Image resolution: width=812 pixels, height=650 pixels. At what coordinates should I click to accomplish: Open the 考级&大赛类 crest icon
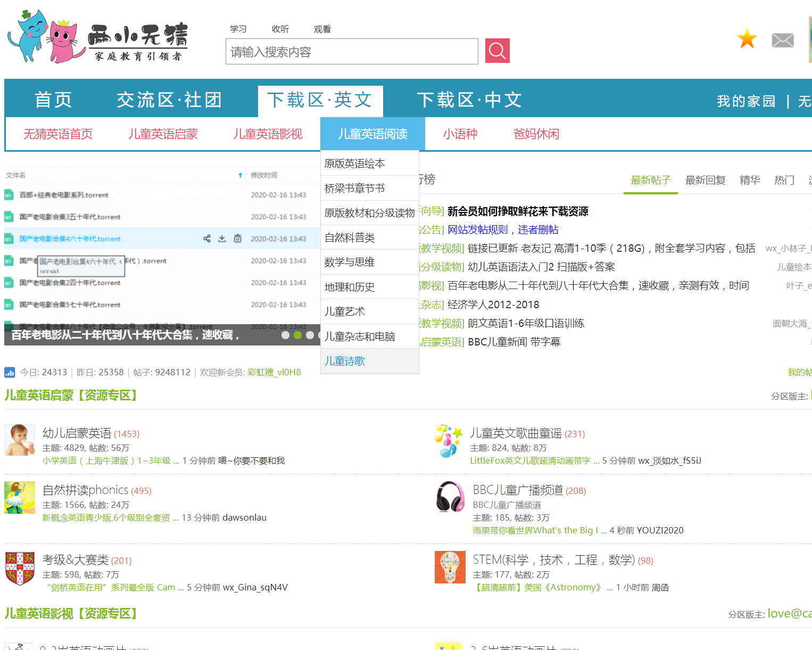tap(20, 568)
